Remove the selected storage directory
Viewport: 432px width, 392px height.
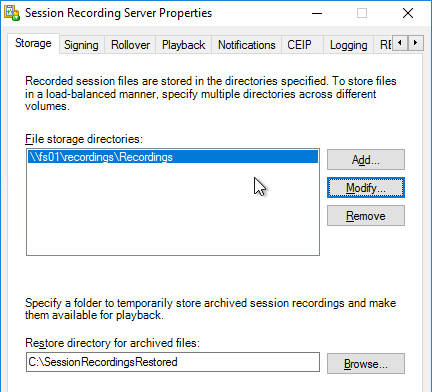tap(366, 216)
